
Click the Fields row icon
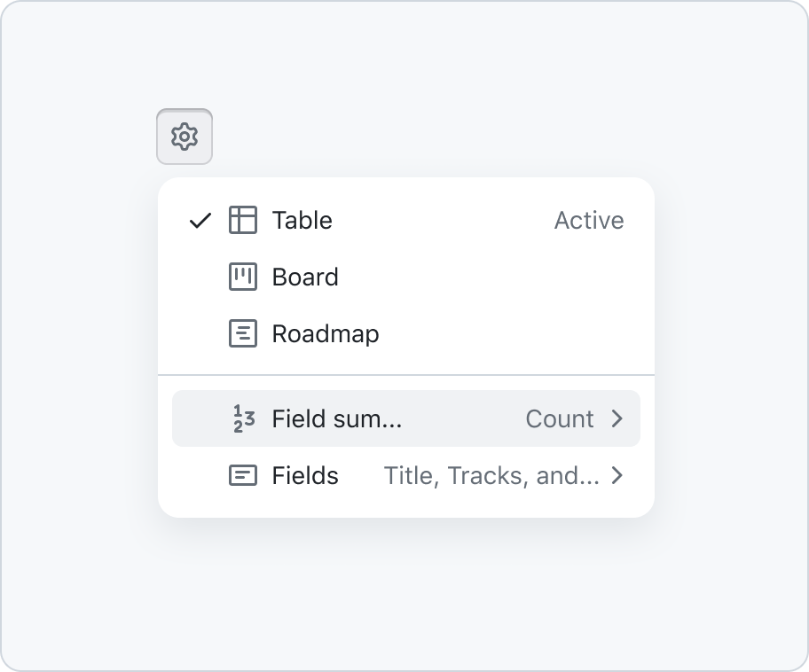tap(243, 475)
